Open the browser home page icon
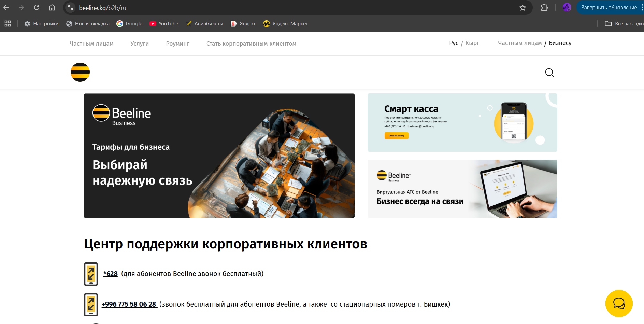 [x=52, y=8]
